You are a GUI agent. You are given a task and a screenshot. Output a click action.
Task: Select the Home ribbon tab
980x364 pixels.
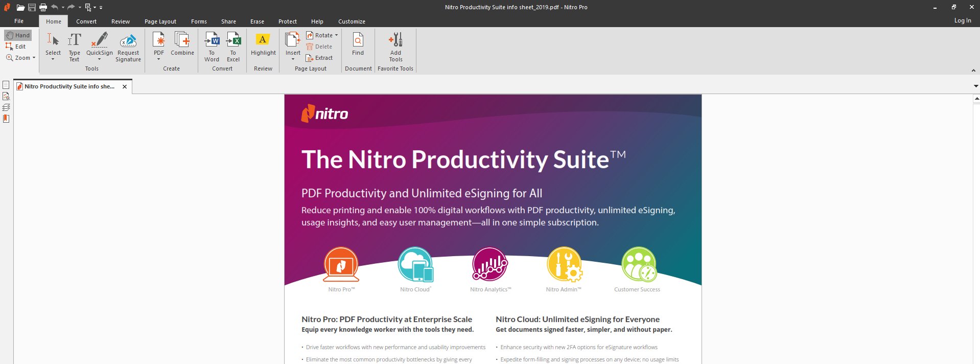tap(54, 21)
